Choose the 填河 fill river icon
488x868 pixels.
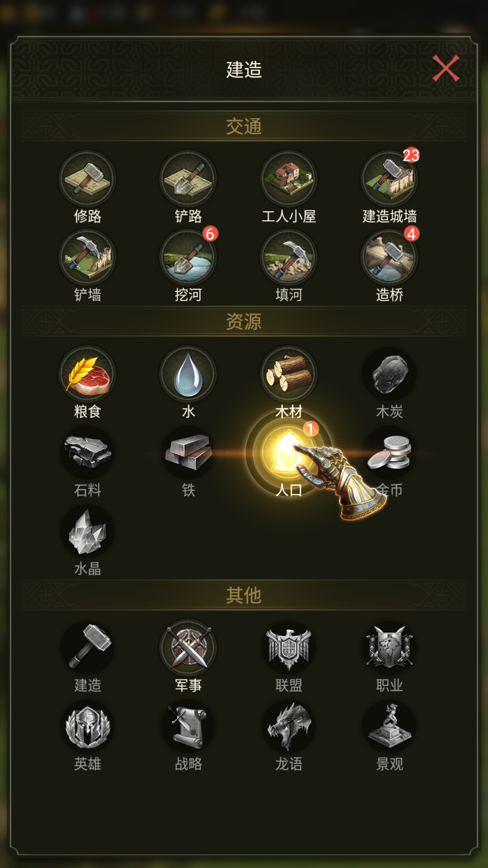[289, 257]
